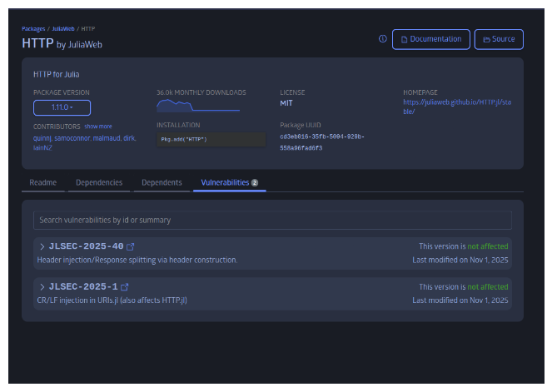Click the Pkg.add("HTTP") installation code box
Screen dimensions: 552x392
coord(211,139)
